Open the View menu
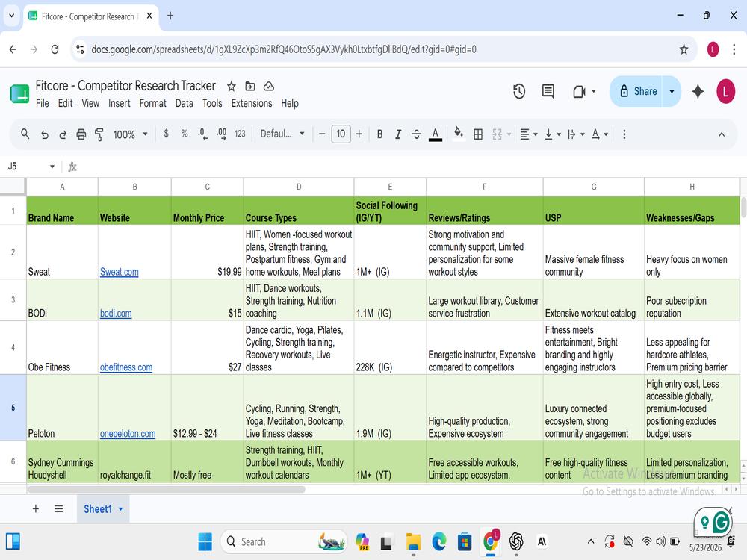The height and width of the screenshot is (560, 747). [90, 103]
